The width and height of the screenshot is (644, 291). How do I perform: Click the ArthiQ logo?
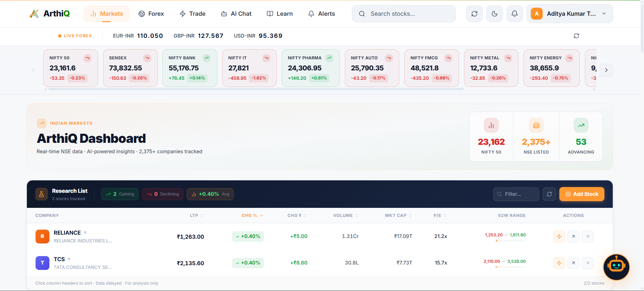[x=50, y=14]
